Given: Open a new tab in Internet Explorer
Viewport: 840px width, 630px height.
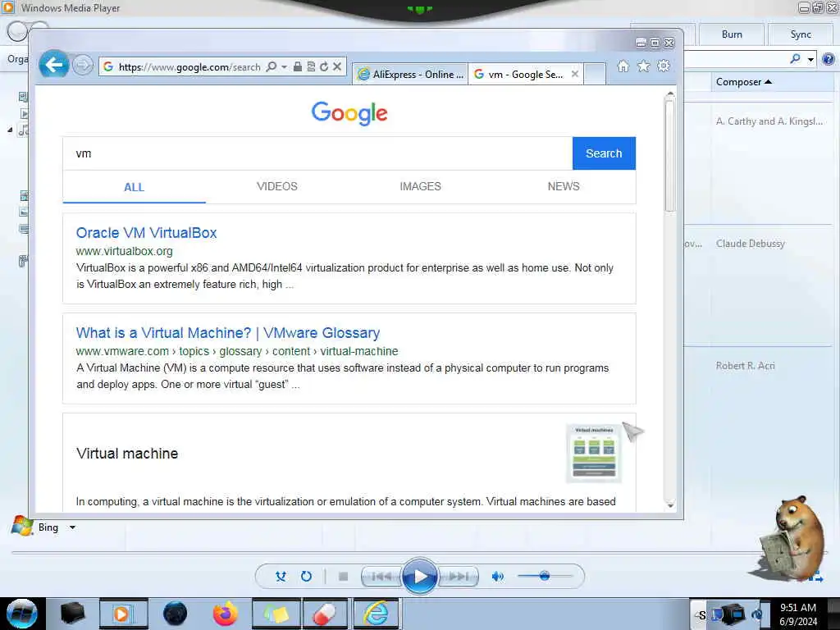Looking at the screenshot, I should pyautogui.click(x=595, y=74).
